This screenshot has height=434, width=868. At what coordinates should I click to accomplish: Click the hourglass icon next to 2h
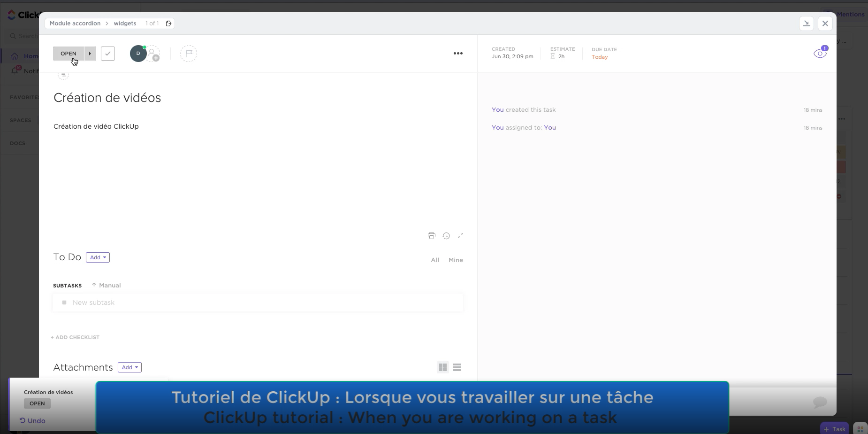point(553,56)
